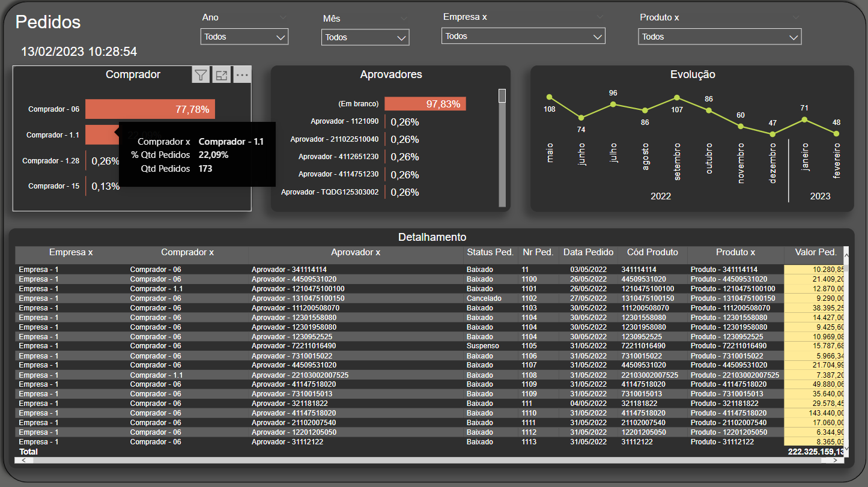Click the (Em branco) bar in Aprovadores

point(425,103)
